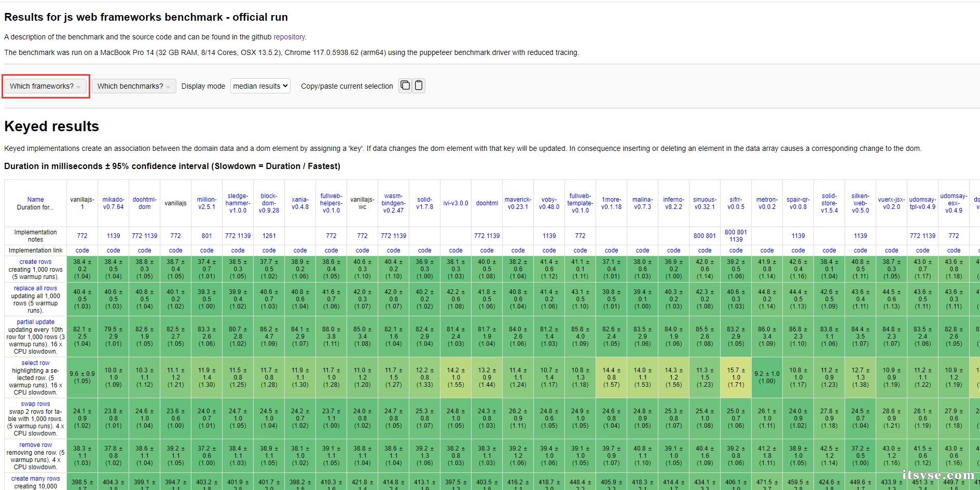Click the partial update benchmark link

pyautogui.click(x=35, y=322)
